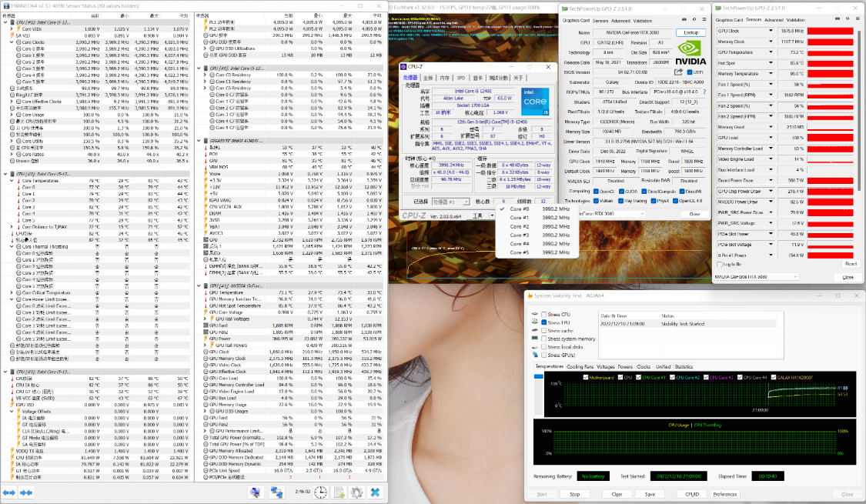This screenshot has width=866, height=504.
Task: Click HWiNFO save log file icon
Action: [339, 492]
